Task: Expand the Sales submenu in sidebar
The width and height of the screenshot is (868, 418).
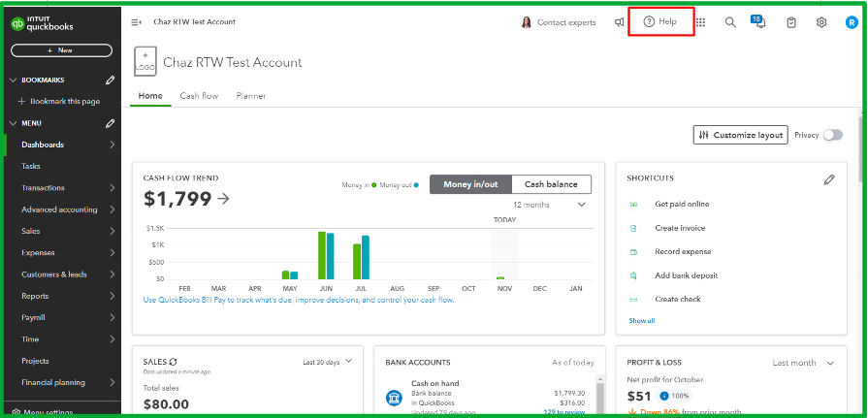Action: pos(113,231)
